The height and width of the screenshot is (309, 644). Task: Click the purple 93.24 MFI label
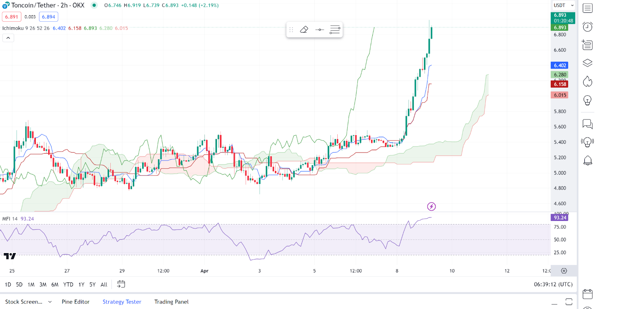click(x=559, y=218)
